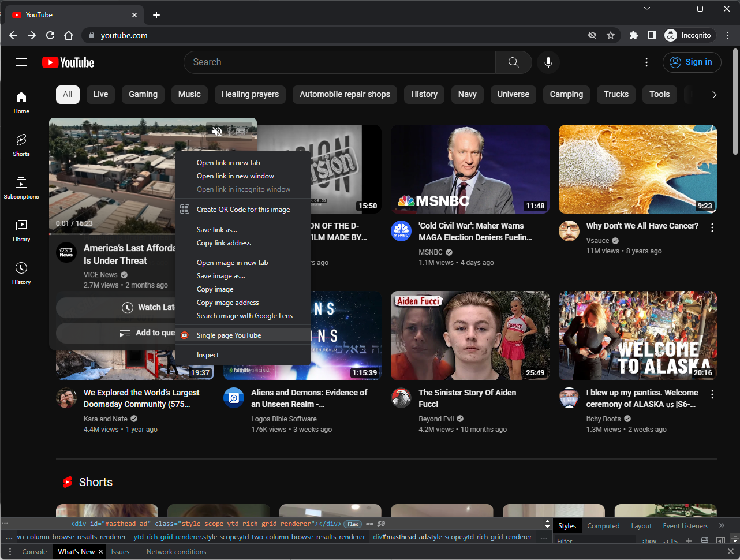Reload the youtube.com page
740x560 pixels.
[50, 35]
